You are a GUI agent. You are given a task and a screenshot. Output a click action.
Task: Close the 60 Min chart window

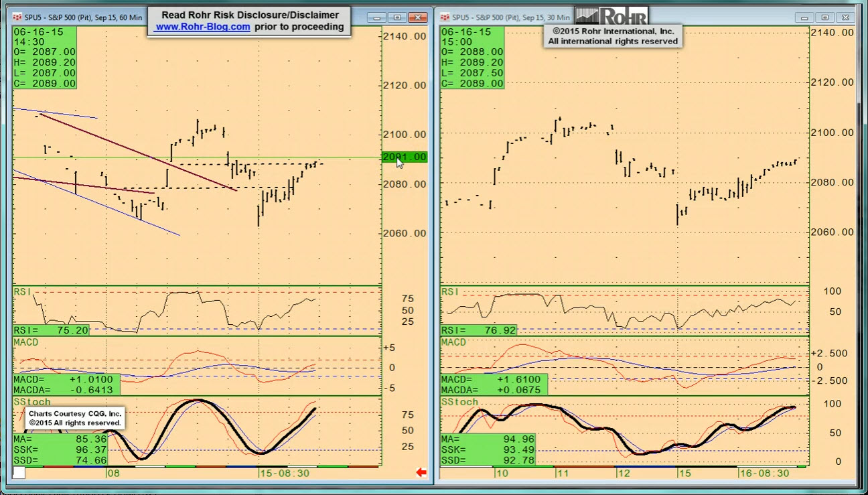click(419, 17)
